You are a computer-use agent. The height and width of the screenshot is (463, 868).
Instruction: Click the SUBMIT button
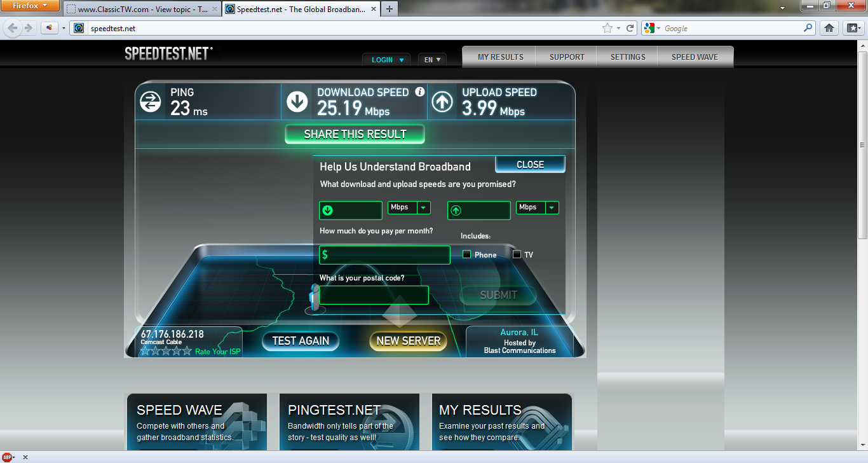click(x=498, y=294)
